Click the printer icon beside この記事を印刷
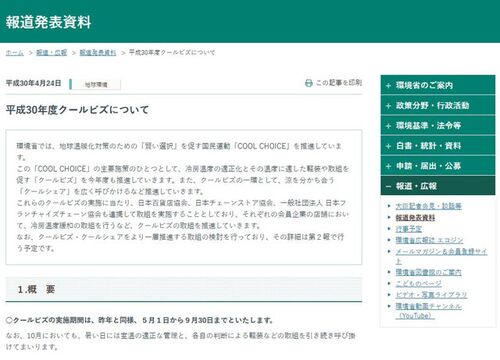500x360 pixels. click(309, 83)
